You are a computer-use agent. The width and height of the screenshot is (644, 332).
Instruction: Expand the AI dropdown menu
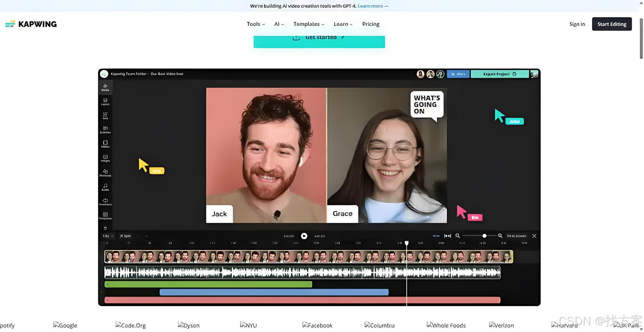pyautogui.click(x=279, y=24)
